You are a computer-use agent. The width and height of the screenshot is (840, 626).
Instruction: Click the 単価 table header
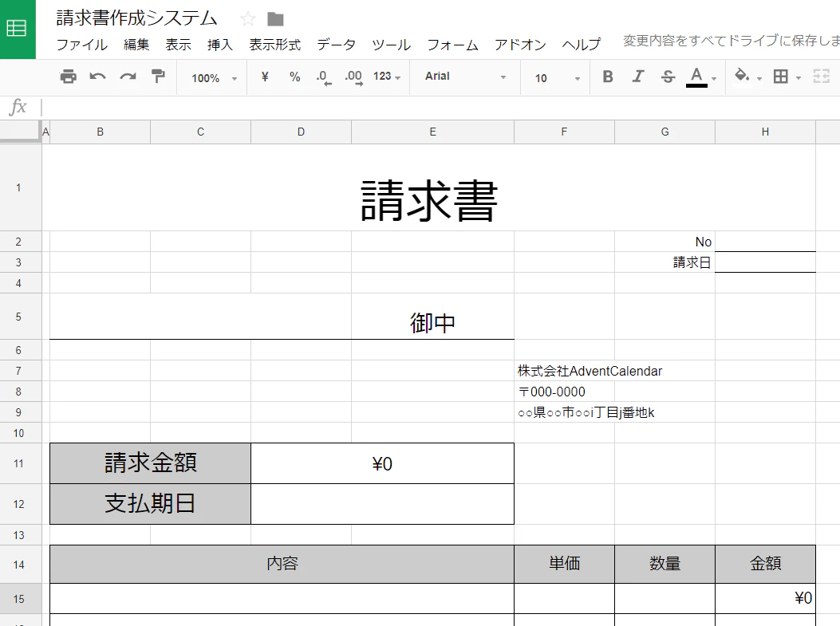[x=564, y=564]
